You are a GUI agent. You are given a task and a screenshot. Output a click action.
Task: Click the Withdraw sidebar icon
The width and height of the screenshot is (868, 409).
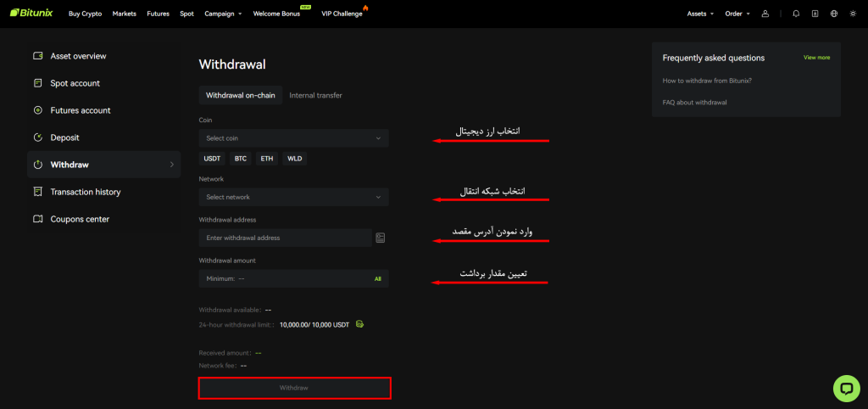pyautogui.click(x=38, y=165)
